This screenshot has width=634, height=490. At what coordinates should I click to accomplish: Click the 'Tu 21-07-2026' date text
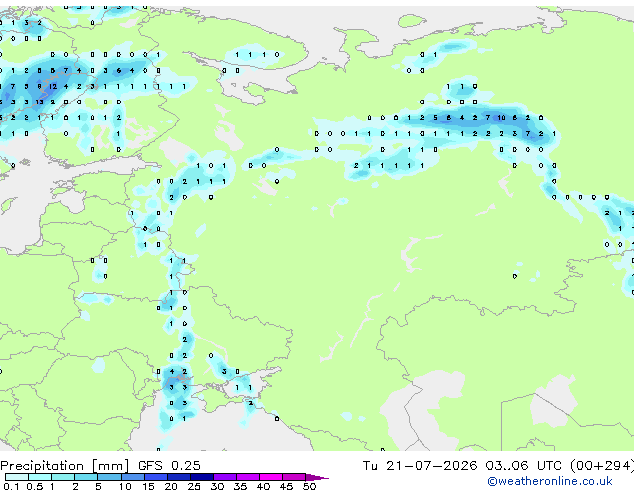point(420,466)
